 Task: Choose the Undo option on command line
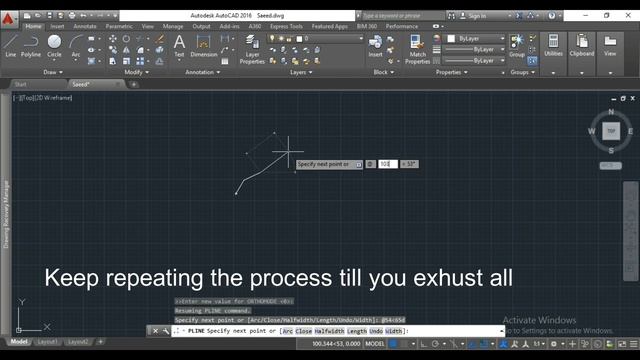coord(376,331)
